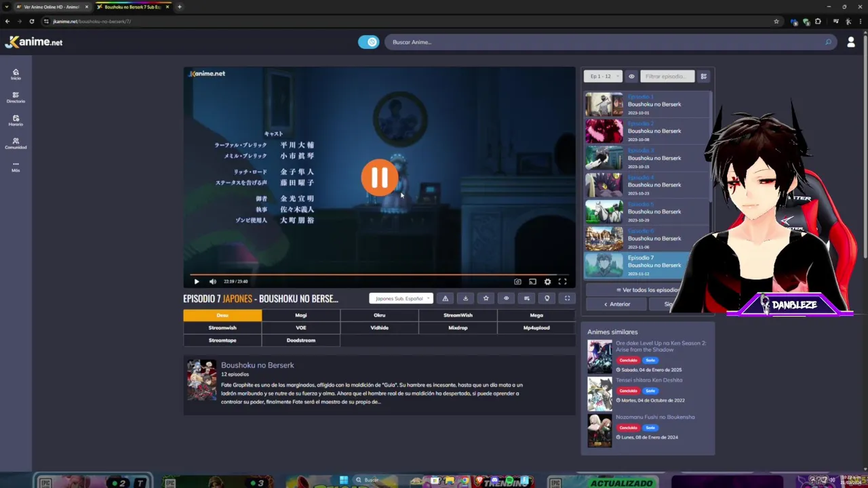868x488 pixels.
Task: Open Episodio 5 in the episode list
Action: [646, 211]
